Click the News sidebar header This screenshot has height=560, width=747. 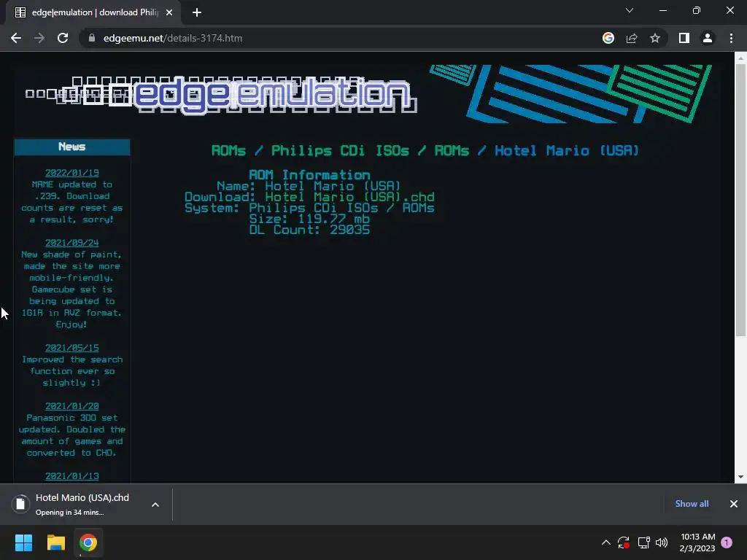pos(72,147)
